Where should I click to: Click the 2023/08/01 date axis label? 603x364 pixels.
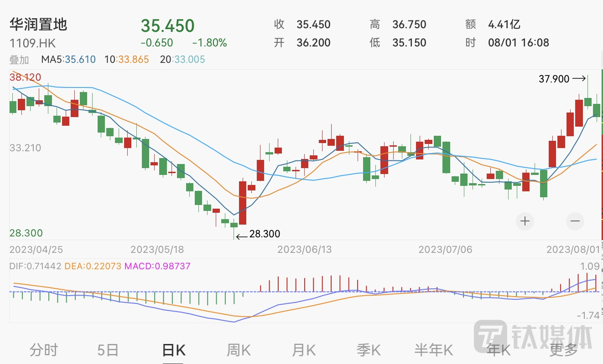573,250
